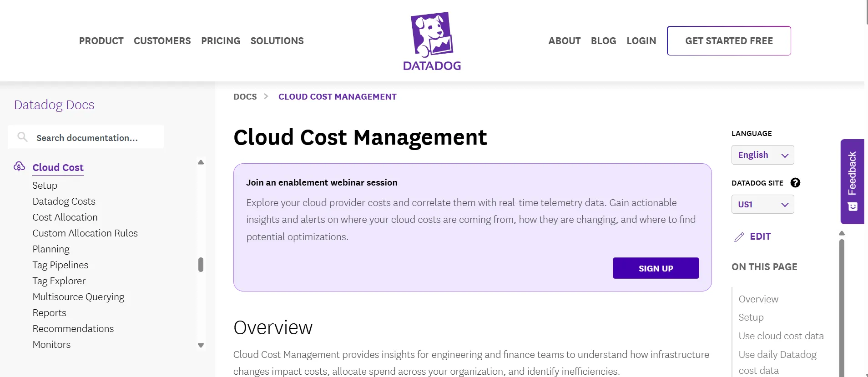
Task: Open Multisource Querying item
Action: click(78, 297)
